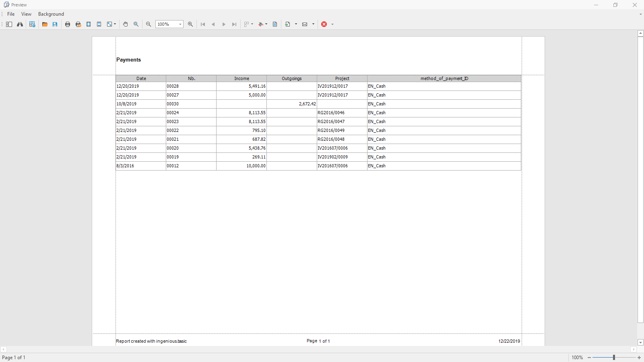The image size is (644, 362).
Task: Expand the page color dropdown arrow
Action: coord(266,24)
